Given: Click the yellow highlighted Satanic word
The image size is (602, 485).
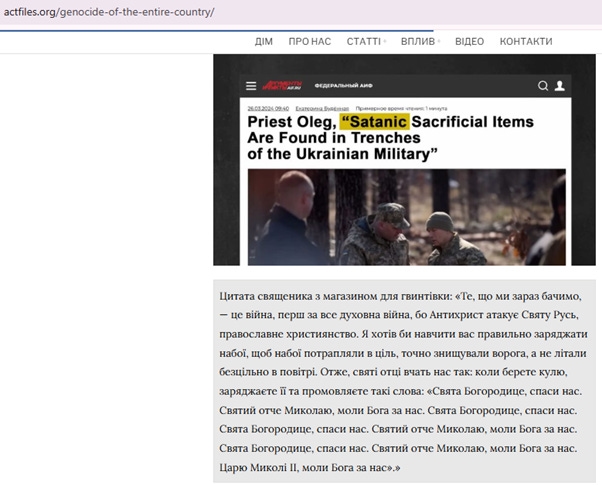Looking at the screenshot, I should point(375,122).
